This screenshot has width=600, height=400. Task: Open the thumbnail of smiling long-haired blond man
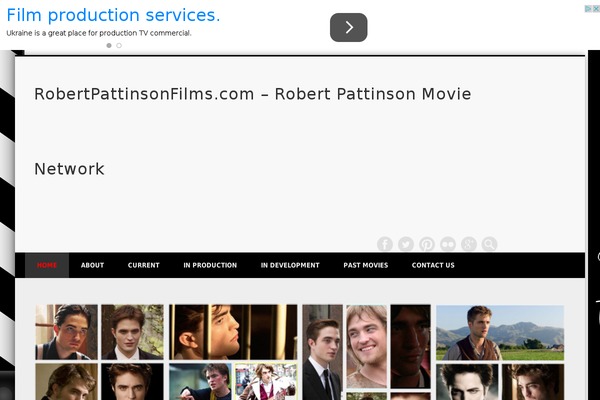point(367,346)
